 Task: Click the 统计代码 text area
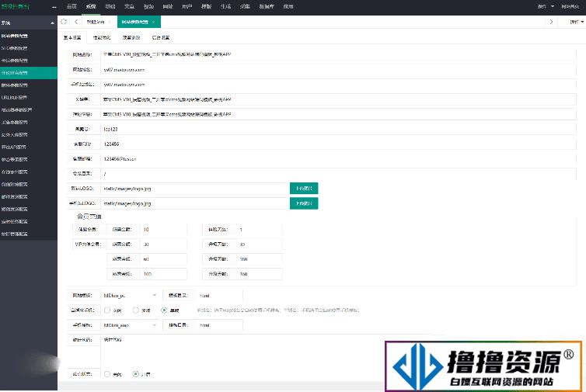338,350
